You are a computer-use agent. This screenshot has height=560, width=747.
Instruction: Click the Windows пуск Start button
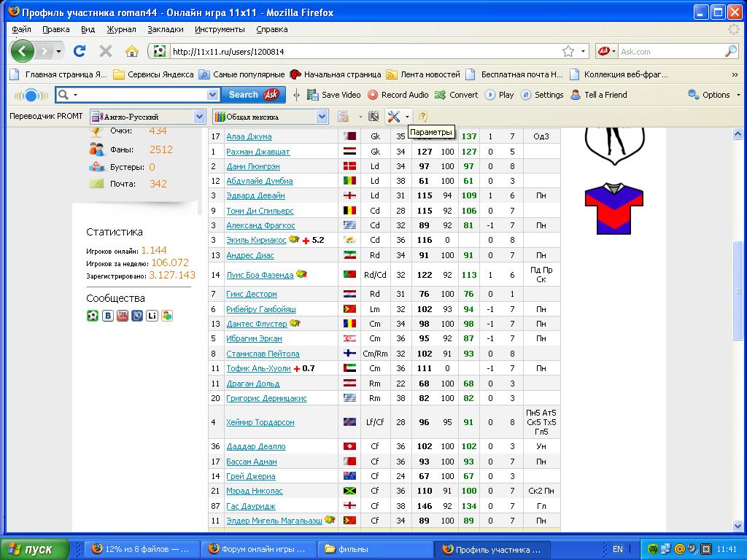pyautogui.click(x=35, y=549)
